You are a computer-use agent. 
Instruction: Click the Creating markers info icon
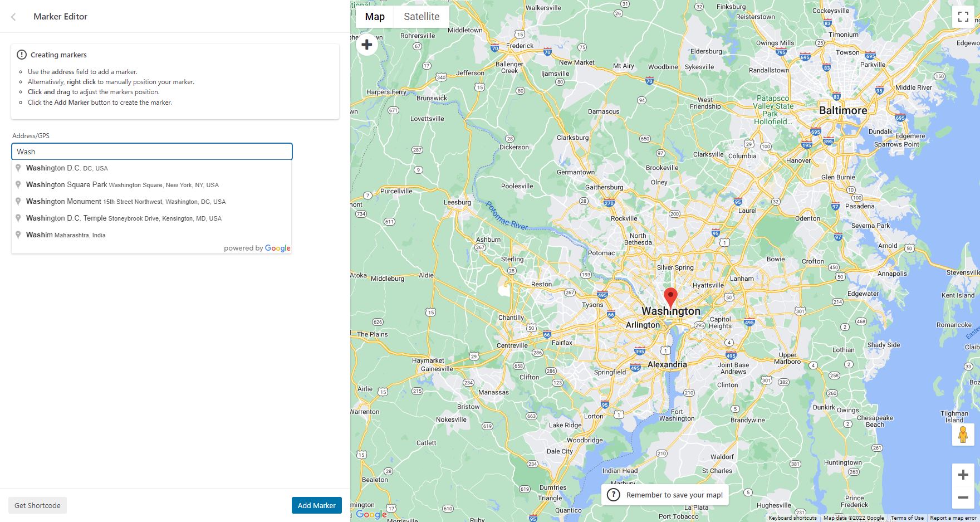point(21,54)
